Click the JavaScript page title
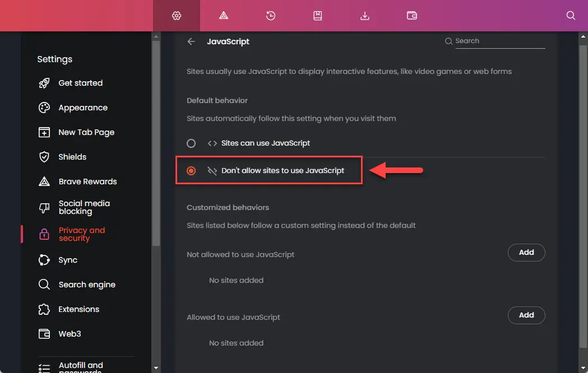The width and height of the screenshot is (588, 373). [228, 41]
